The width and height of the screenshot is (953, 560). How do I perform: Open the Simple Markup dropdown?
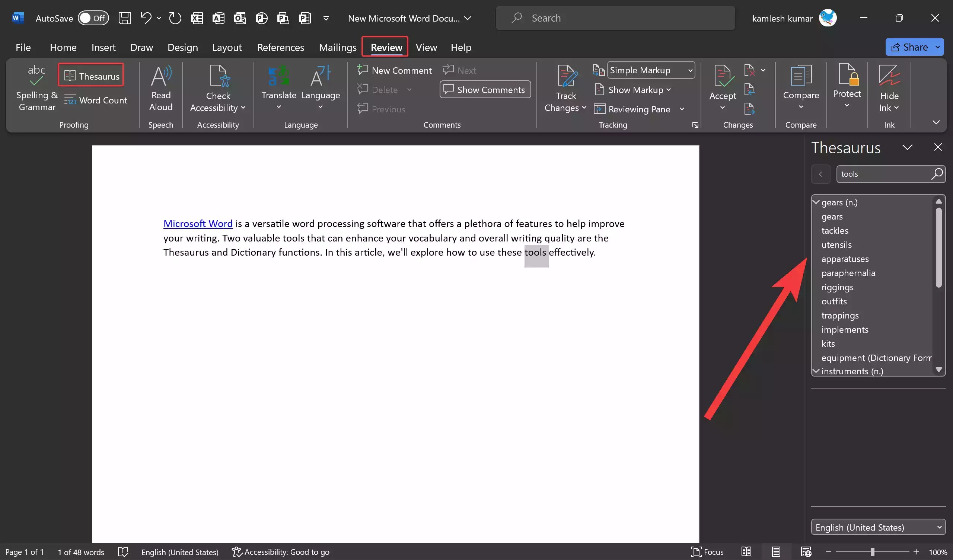(x=650, y=70)
